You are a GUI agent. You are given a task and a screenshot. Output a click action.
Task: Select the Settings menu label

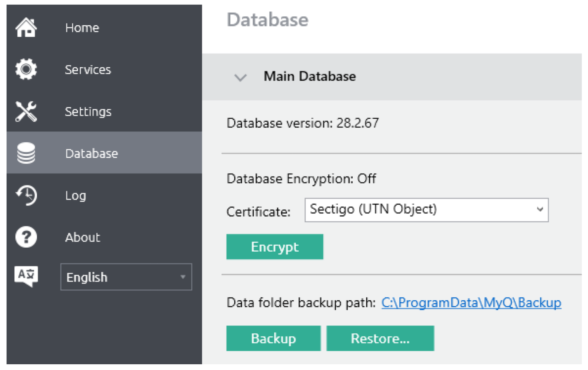tap(88, 112)
